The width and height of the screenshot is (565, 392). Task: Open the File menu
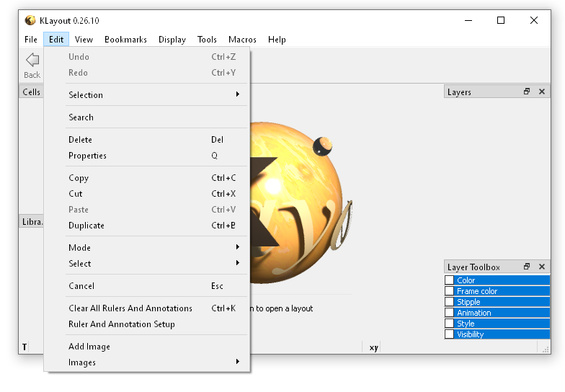click(x=30, y=39)
